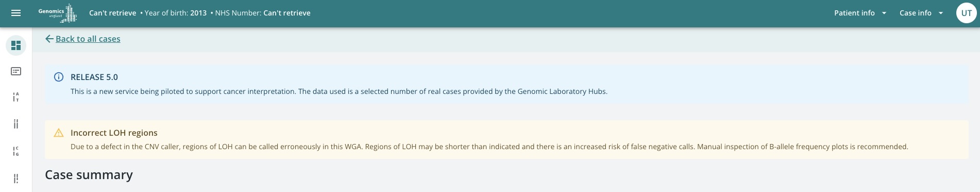The height and width of the screenshot is (192, 980).
Task: Select the C/G variant sidebar icon
Action: [x=16, y=151]
